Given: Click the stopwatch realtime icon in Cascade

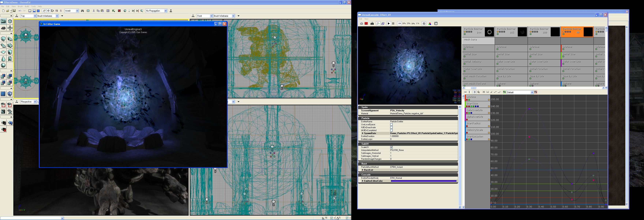Looking at the screenshot, I should pos(436,23).
